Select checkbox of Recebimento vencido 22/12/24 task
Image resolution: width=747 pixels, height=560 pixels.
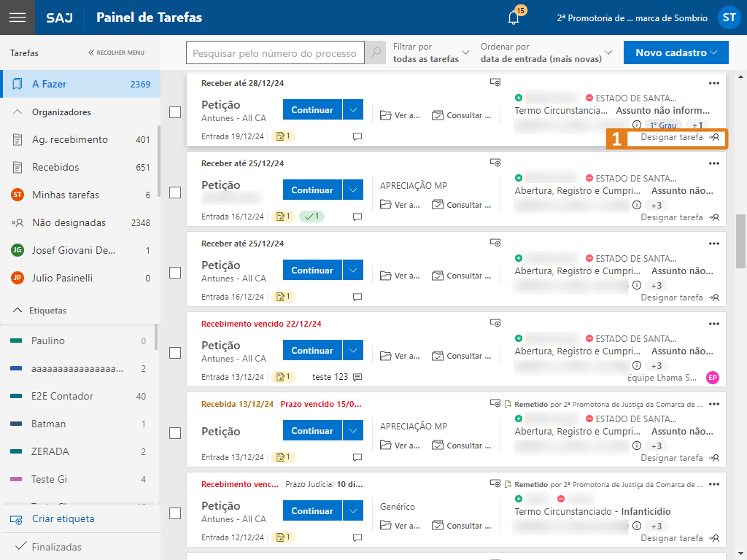point(175,353)
